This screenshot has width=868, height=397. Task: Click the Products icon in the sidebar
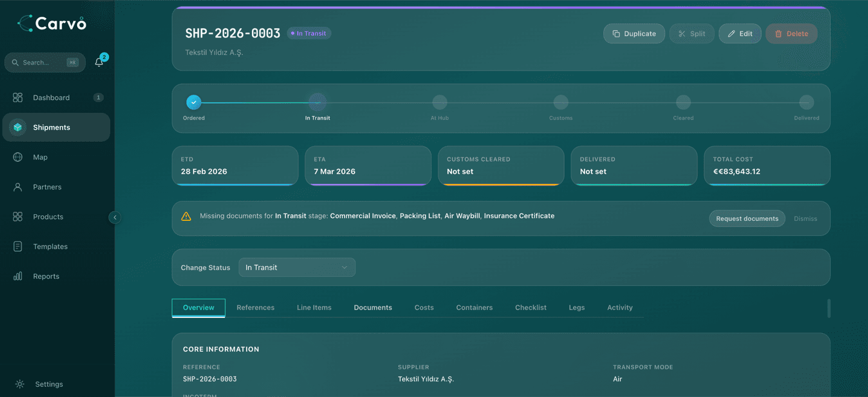[x=19, y=216]
